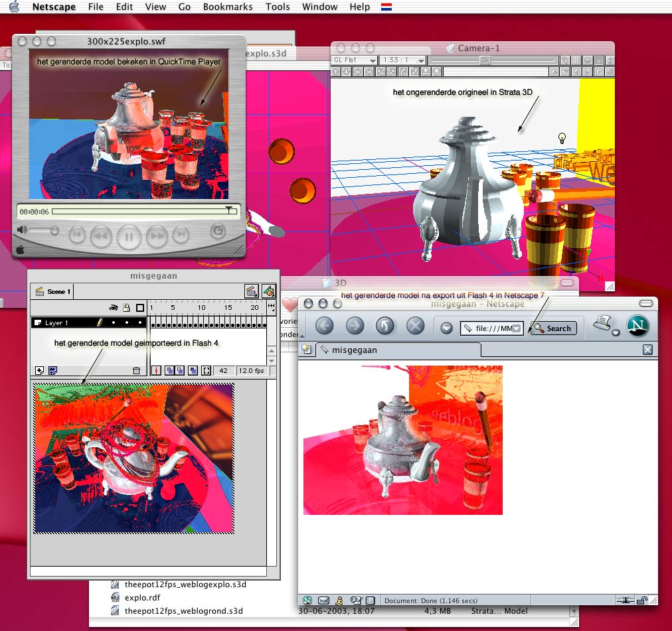This screenshot has height=631, width=672.
Task: Pause playback in QuickTime Player
Action: 129,236
